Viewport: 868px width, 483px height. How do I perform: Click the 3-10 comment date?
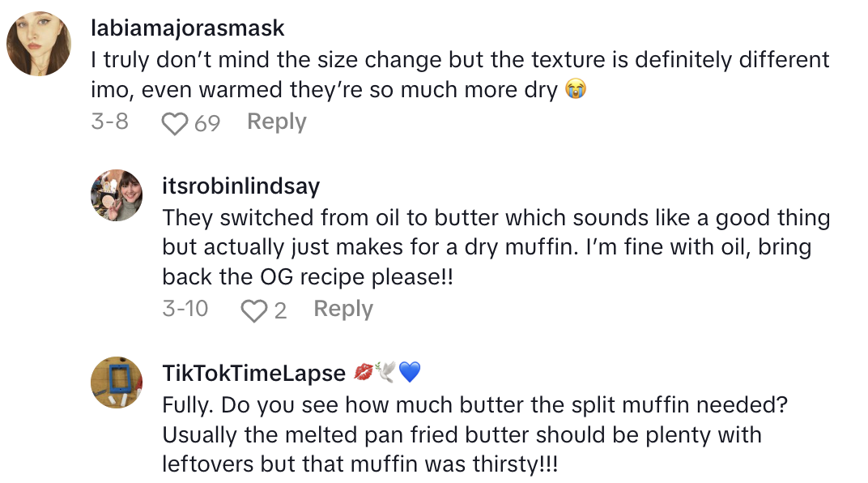(x=185, y=310)
